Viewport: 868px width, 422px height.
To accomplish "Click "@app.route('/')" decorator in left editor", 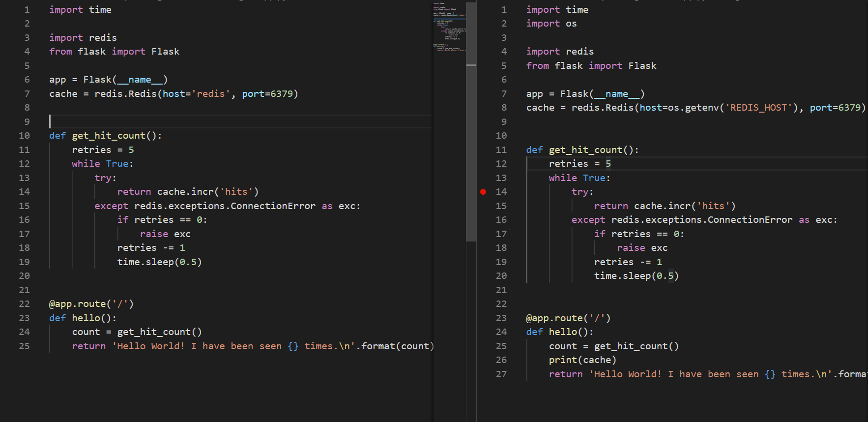I will click(x=91, y=304).
